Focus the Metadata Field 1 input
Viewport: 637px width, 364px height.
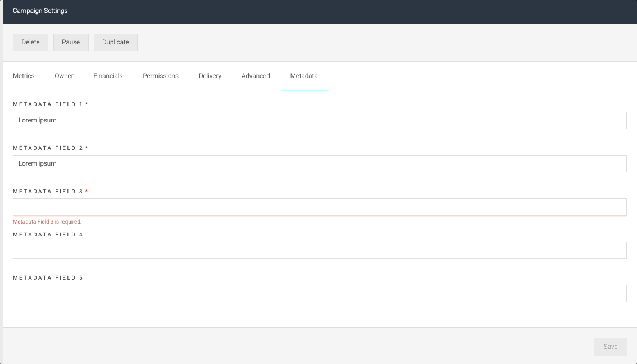click(x=320, y=121)
